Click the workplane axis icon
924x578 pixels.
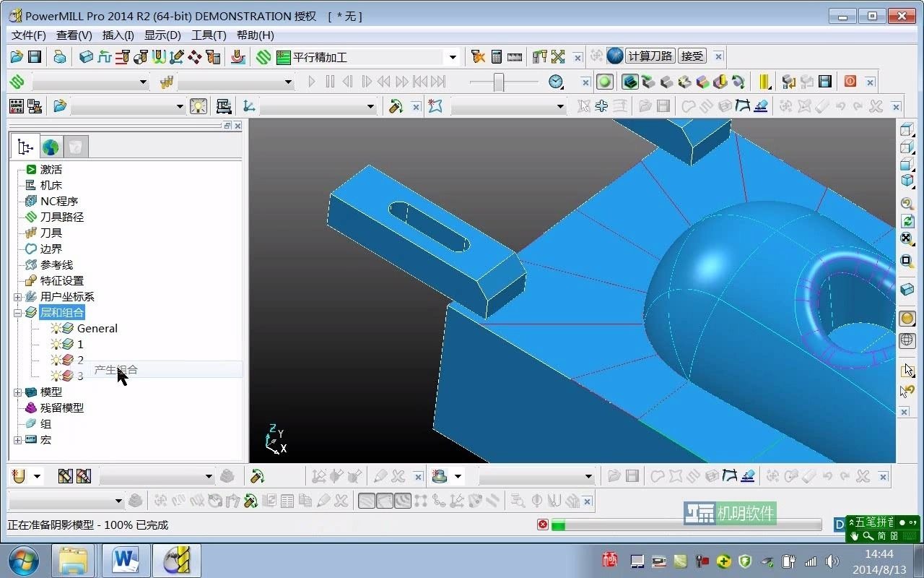click(249, 106)
